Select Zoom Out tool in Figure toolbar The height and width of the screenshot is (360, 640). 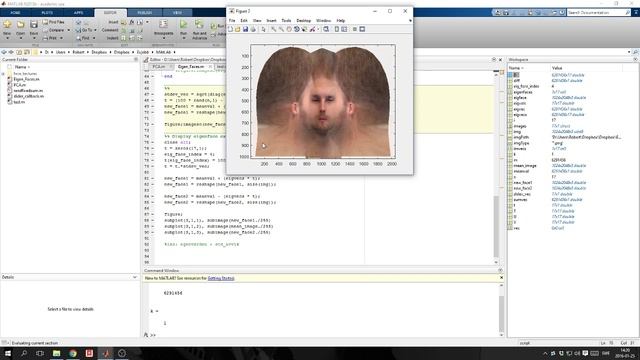click(x=281, y=29)
